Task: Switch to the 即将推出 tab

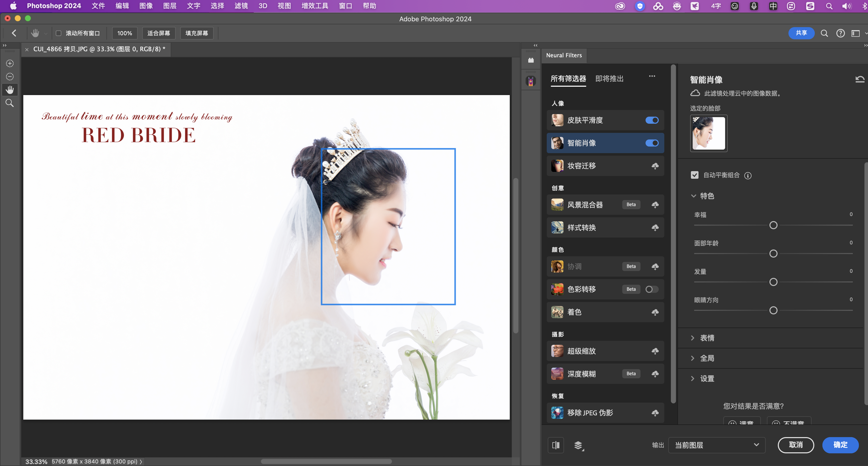Action: point(609,79)
